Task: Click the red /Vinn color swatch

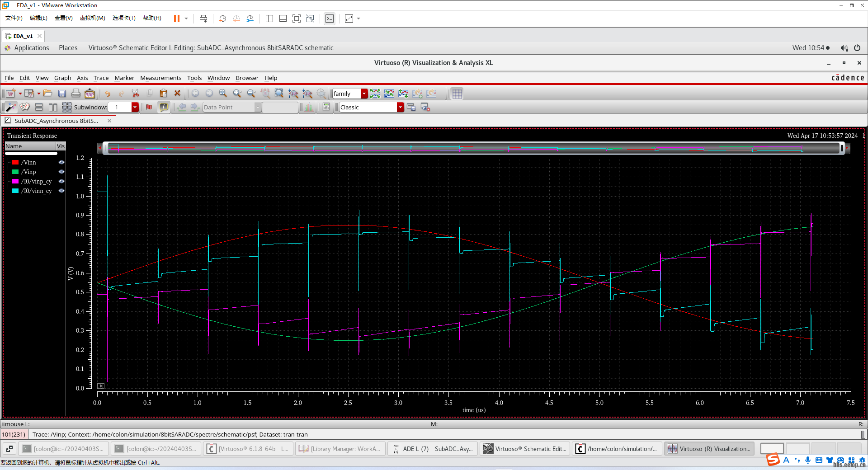Action: [15, 162]
